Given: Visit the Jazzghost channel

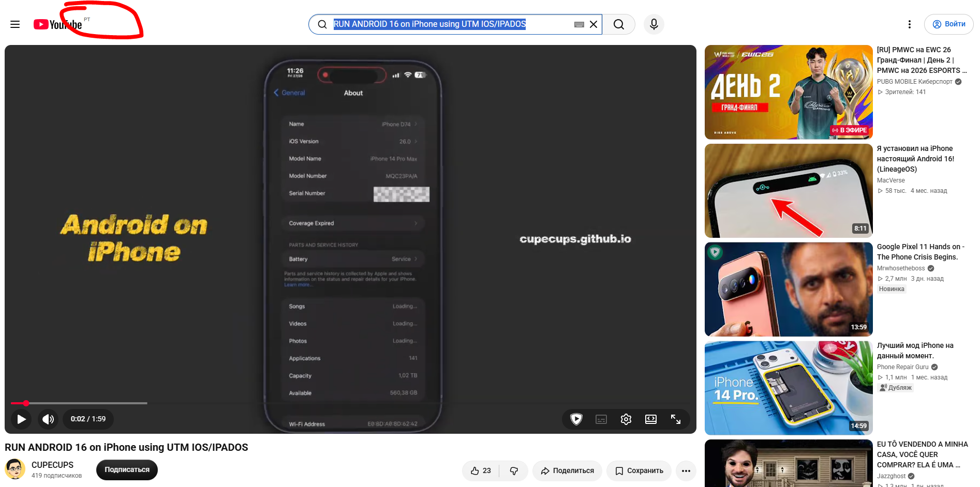Looking at the screenshot, I should [x=891, y=476].
